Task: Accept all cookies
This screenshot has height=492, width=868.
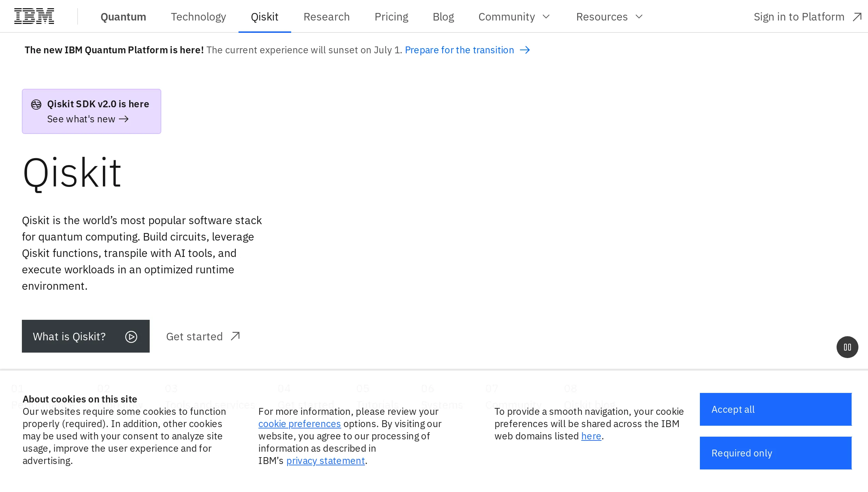Action: click(x=775, y=409)
